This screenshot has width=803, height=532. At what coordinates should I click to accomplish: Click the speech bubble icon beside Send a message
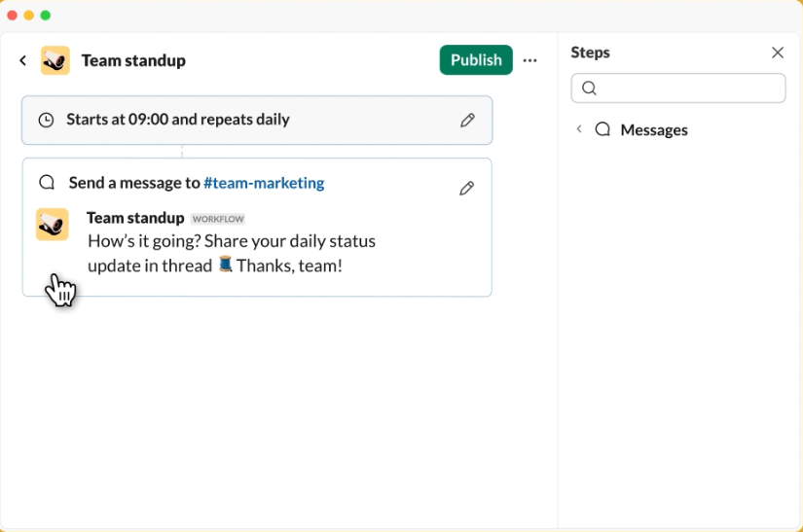pos(47,182)
